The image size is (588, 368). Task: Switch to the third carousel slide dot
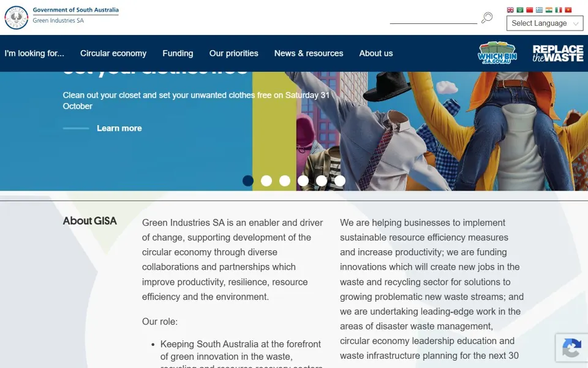(x=285, y=180)
